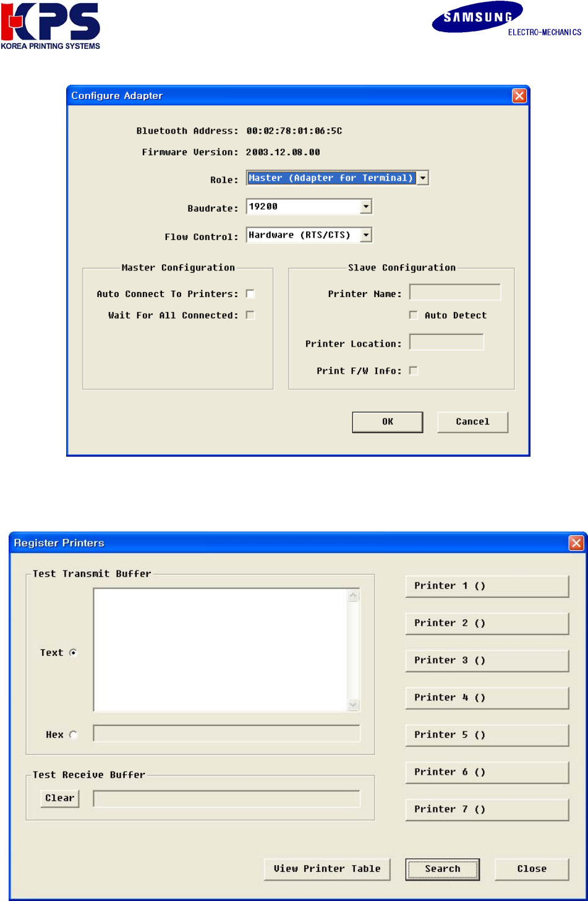Open the Flow Control dropdown
Image resolution: width=588 pixels, height=901 pixels.
point(366,235)
